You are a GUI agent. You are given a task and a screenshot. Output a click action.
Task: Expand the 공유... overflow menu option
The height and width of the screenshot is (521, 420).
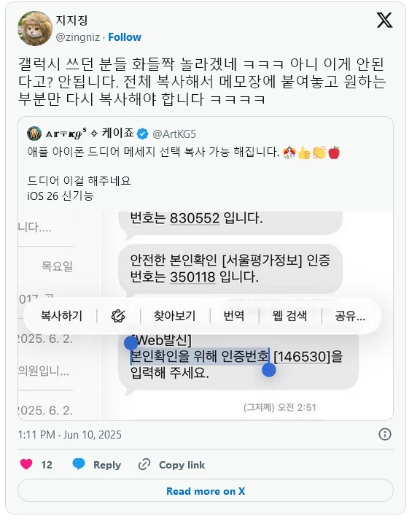coord(350,316)
